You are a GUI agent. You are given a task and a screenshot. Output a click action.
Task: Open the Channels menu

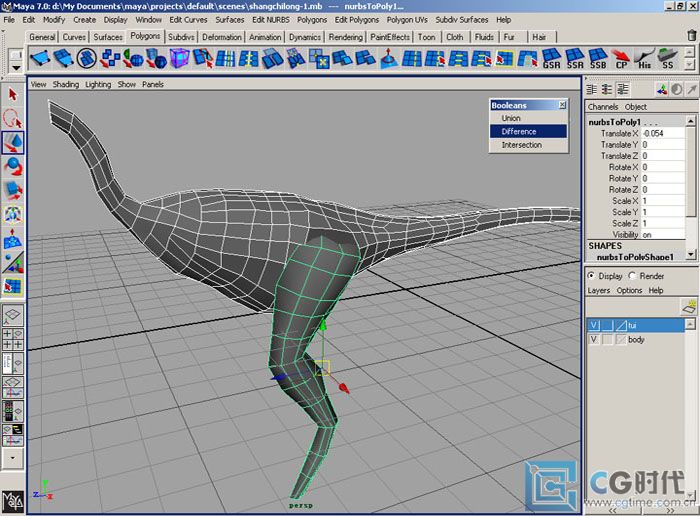coord(603,107)
